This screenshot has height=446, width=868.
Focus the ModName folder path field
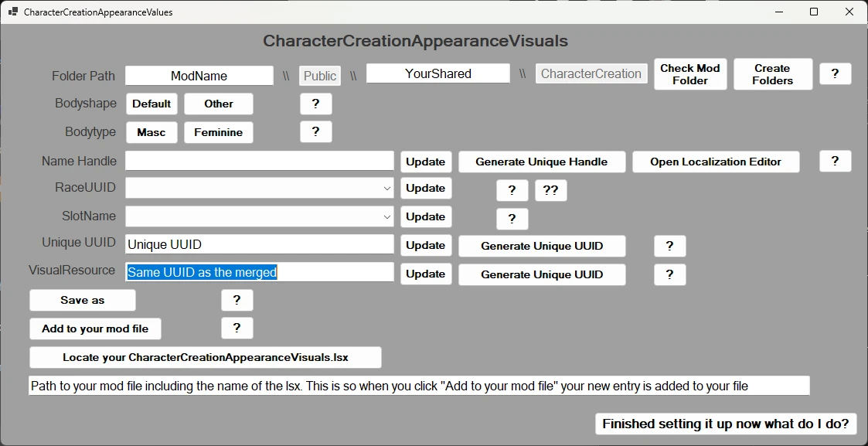[199, 76]
